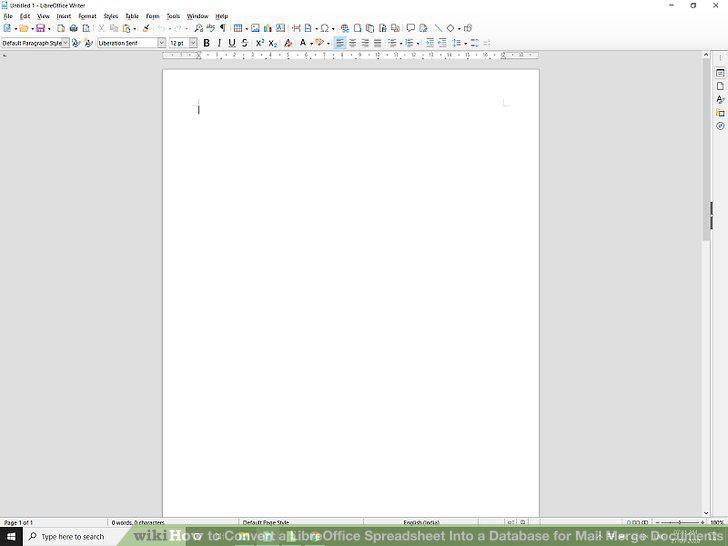Screen dimensions: 728x546
Task: Open the Liberation Serif font name dropdown
Action: [x=162, y=43]
